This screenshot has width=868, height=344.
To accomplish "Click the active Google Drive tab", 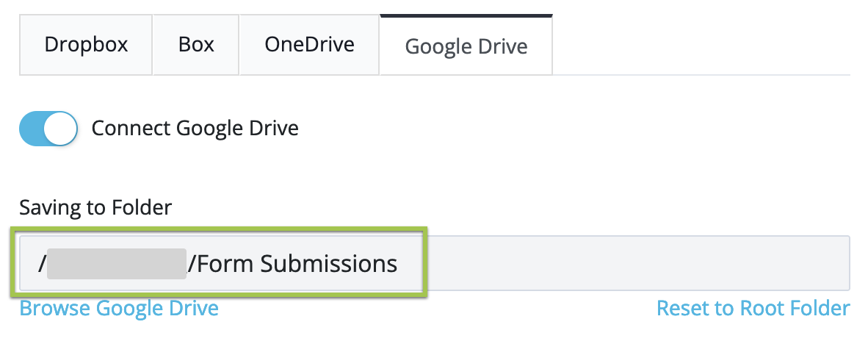I will tap(466, 46).
